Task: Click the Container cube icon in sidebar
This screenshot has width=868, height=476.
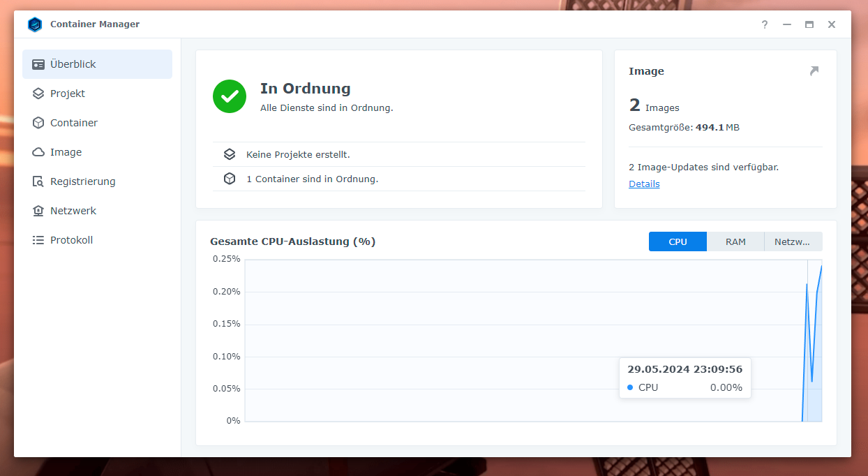Action: click(38, 123)
